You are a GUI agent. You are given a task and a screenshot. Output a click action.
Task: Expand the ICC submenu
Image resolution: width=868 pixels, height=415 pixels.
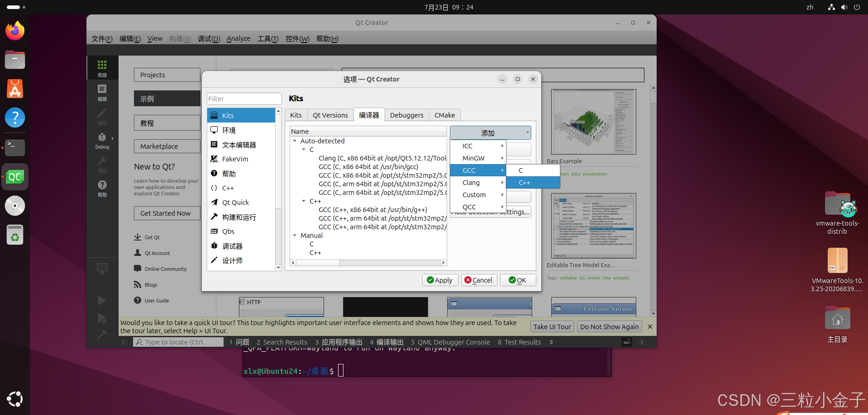tap(478, 146)
